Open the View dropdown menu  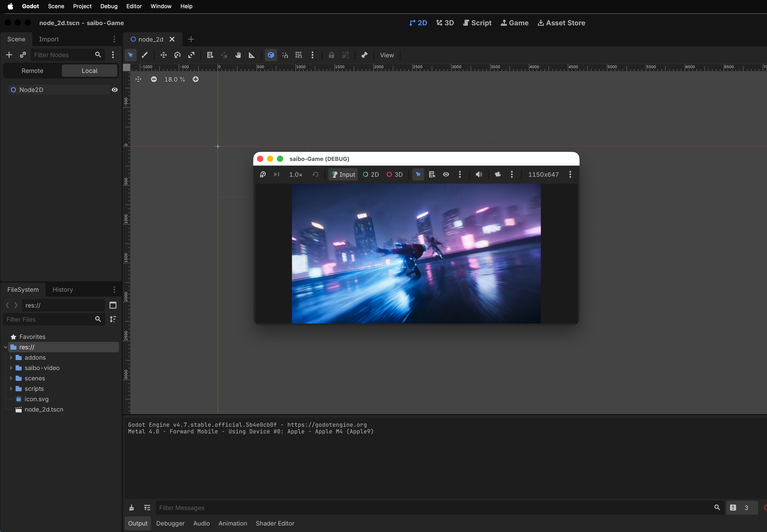387,55
